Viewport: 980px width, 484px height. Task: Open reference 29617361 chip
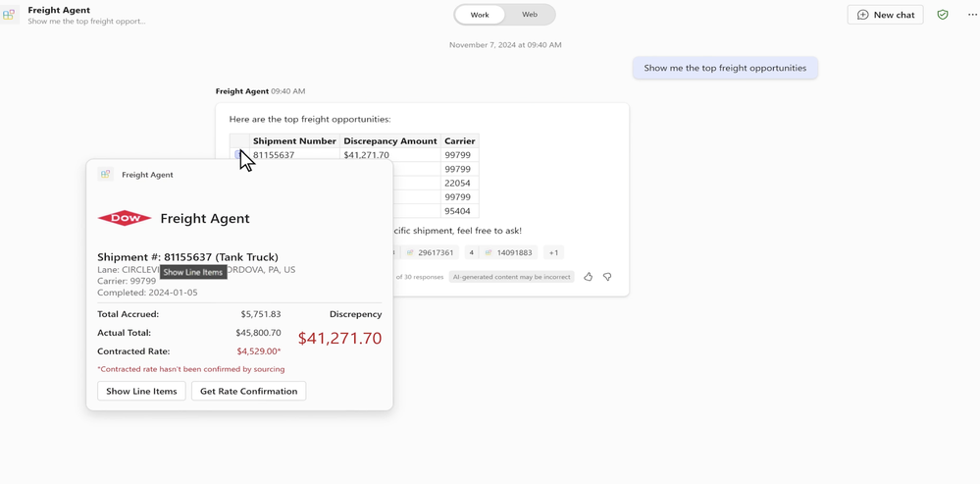click(x=430, y=252)
